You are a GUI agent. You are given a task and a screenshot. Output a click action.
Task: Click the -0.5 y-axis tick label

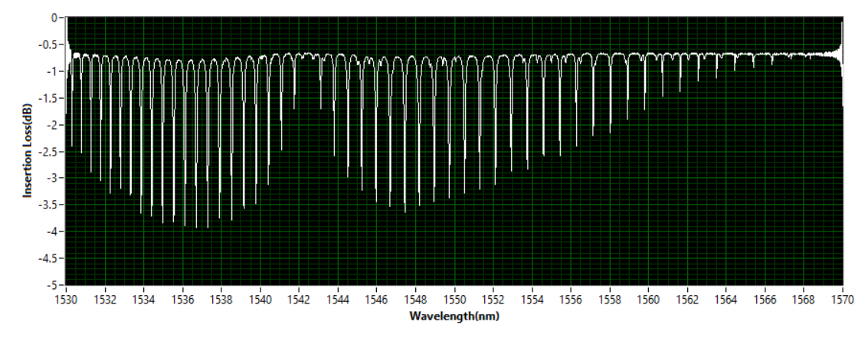click(49, 44)
